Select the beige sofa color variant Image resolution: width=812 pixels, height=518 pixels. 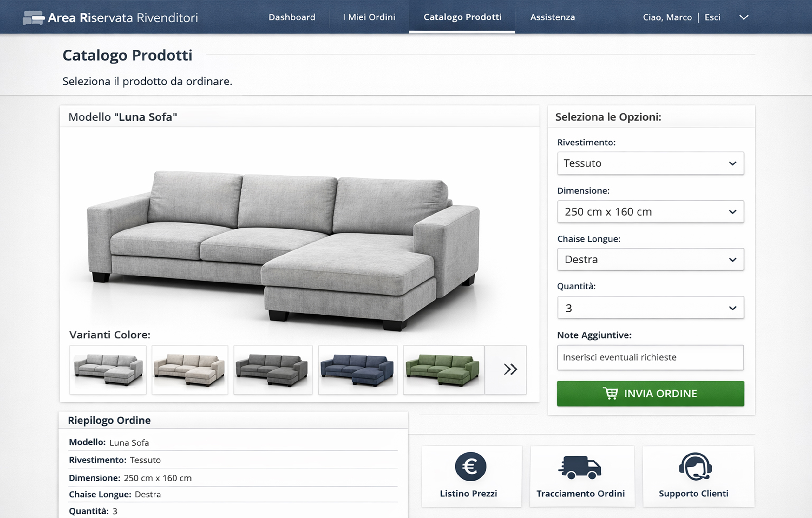[x=190, y=369]
